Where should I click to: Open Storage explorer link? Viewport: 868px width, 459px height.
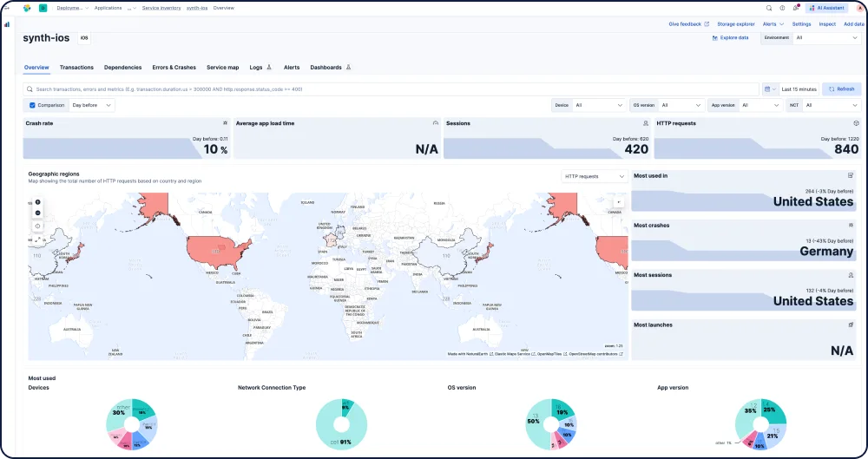pyautogui.click(x=736, y=24)
